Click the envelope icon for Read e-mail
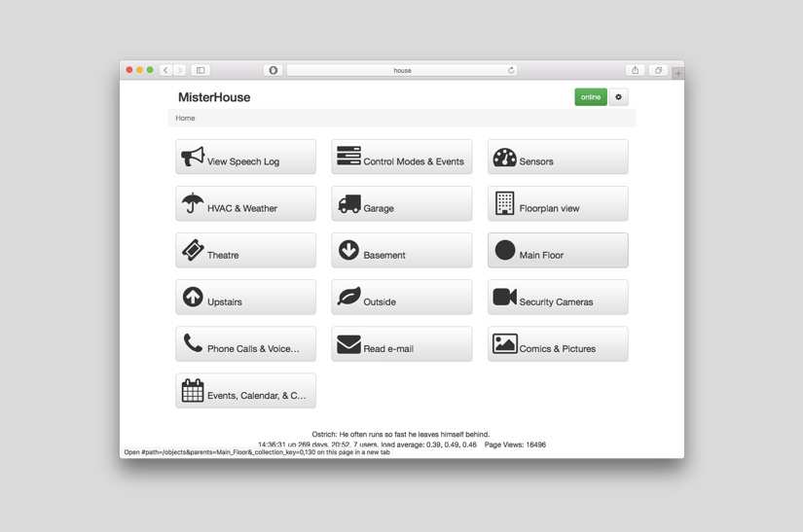Screen dimensions: 803x532 [348, 344]
